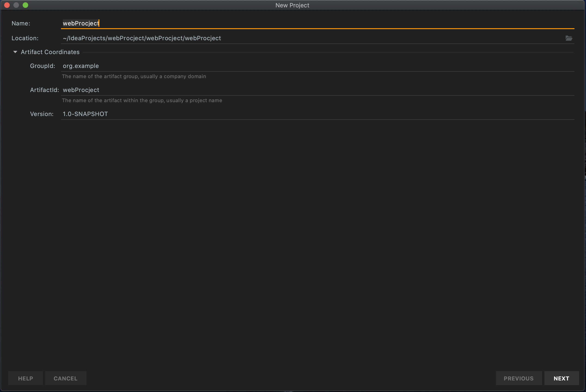Proceed using the NEXT button
Image resolution: width=586 pixels, height=392 pixels.
(561, 378)
